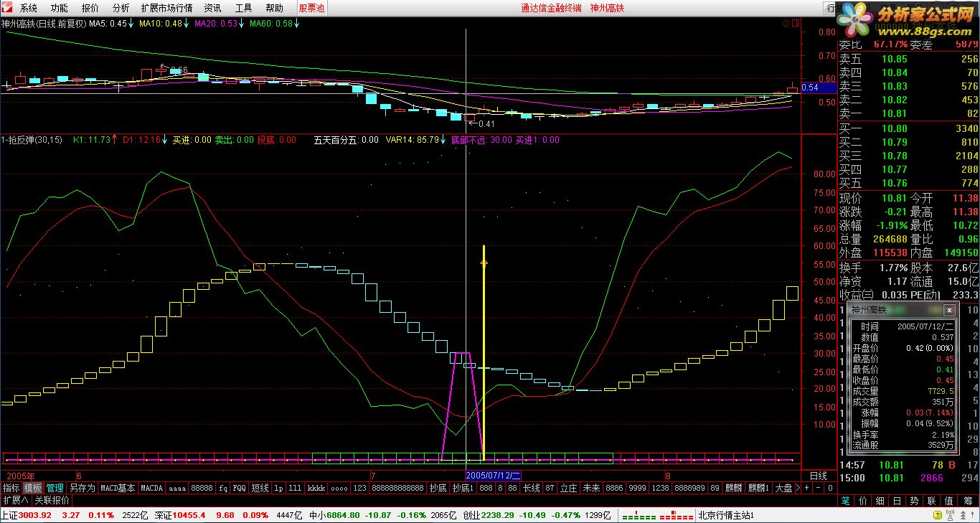Open the 工具 menu
The height and width of the screenshot is (523, 980).
[x=243, y=8]
